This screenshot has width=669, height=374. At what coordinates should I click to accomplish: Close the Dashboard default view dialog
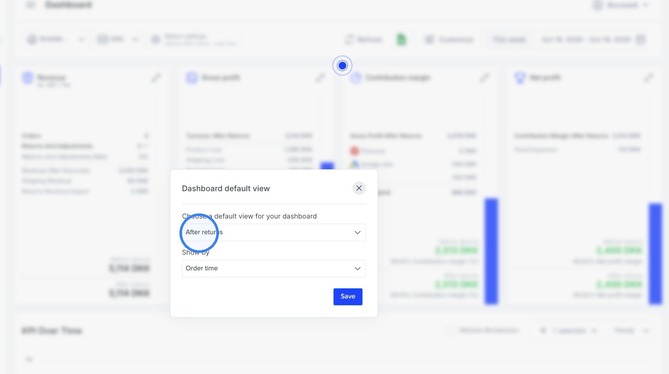[x=359, y=188]
